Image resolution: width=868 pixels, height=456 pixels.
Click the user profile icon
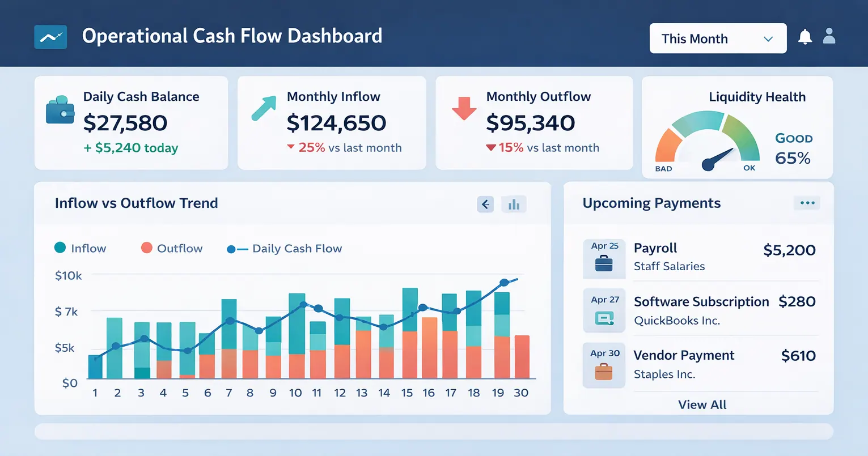829,36
